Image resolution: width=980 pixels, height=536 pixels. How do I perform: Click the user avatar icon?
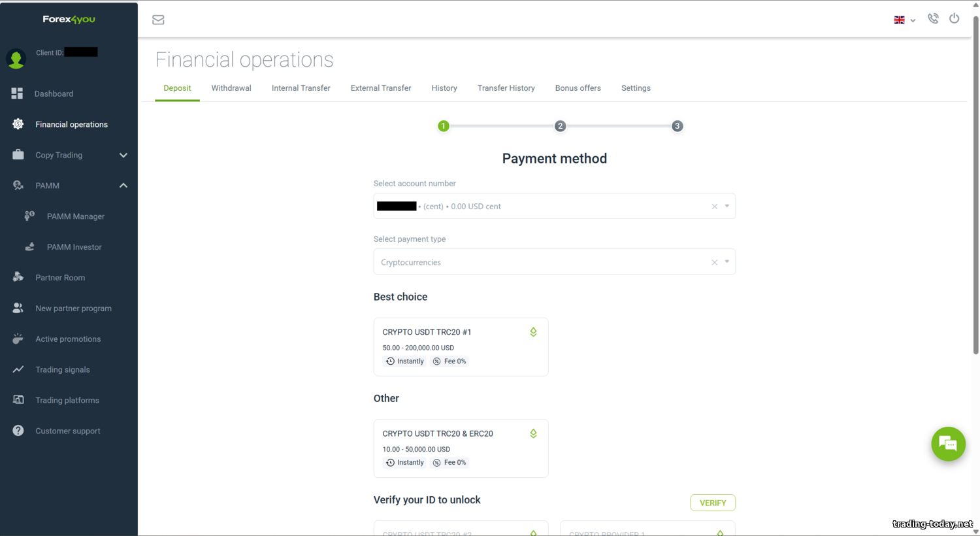pyautogui.click(x=16, y=59)
